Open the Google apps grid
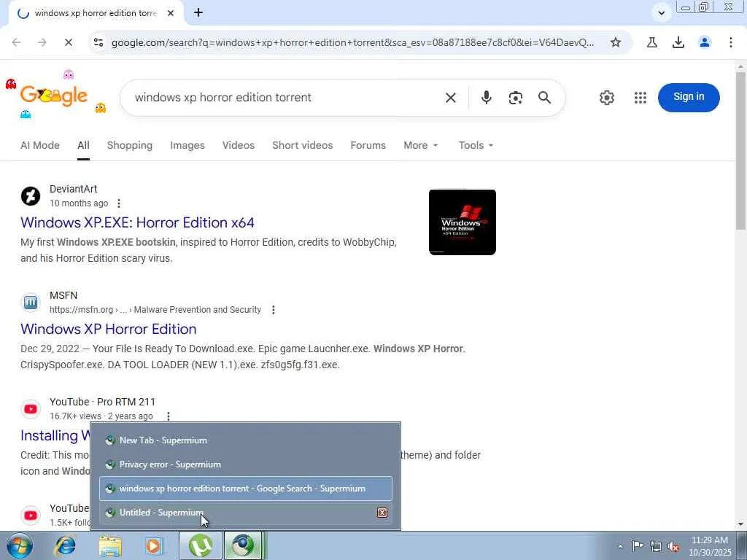The image size is (747, 560). pyautogui.click(x=640, y=98)
